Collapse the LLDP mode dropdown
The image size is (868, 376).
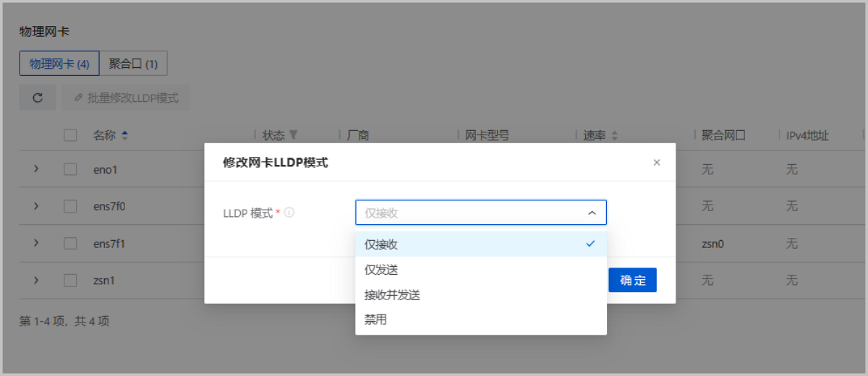(592, 213)
